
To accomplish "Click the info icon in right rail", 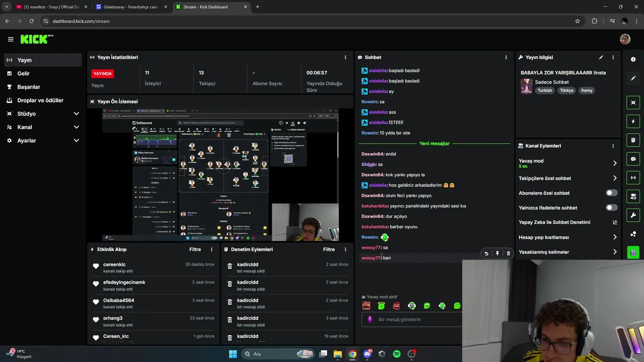I will tap(633, 59).
